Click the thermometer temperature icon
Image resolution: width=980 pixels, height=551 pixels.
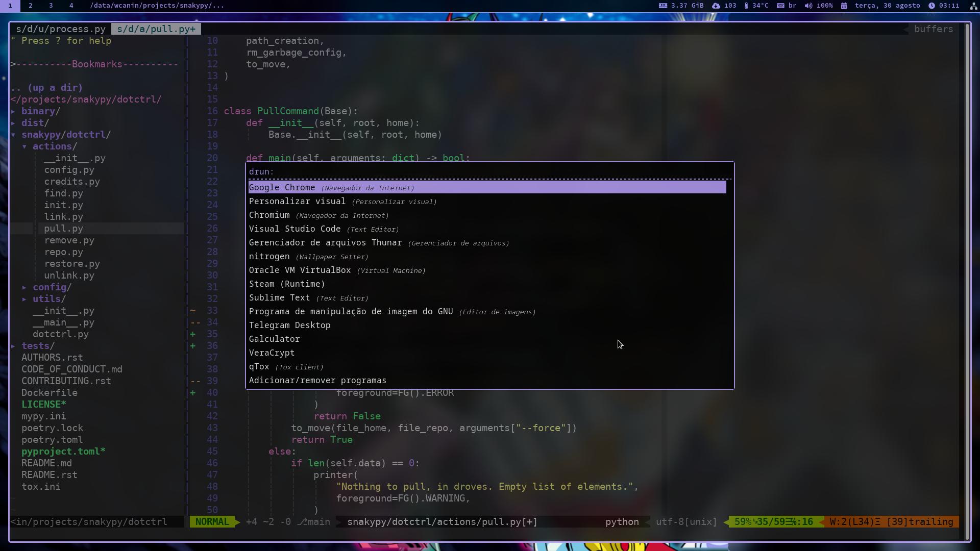click(x=746, y=6)
